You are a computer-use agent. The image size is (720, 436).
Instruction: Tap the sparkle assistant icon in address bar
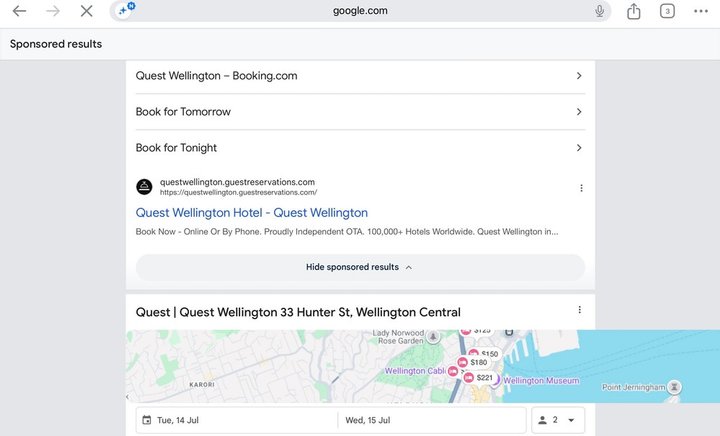coord(125,10)
